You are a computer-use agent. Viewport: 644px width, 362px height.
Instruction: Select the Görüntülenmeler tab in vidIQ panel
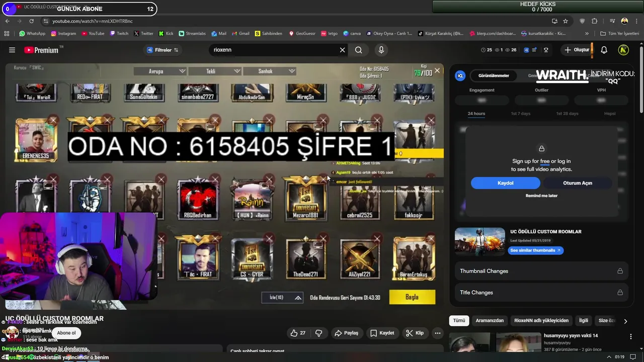coord(494,75)
